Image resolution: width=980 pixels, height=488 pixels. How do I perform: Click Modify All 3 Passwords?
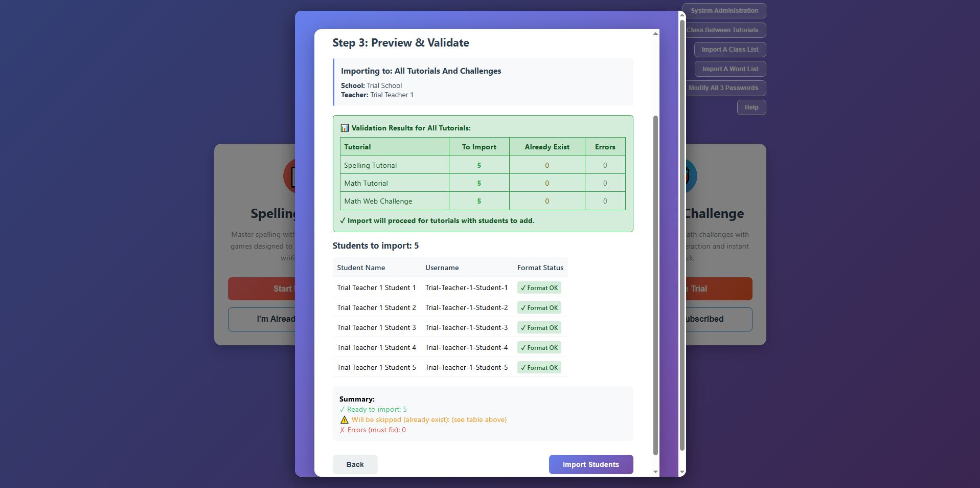(723, 88)
